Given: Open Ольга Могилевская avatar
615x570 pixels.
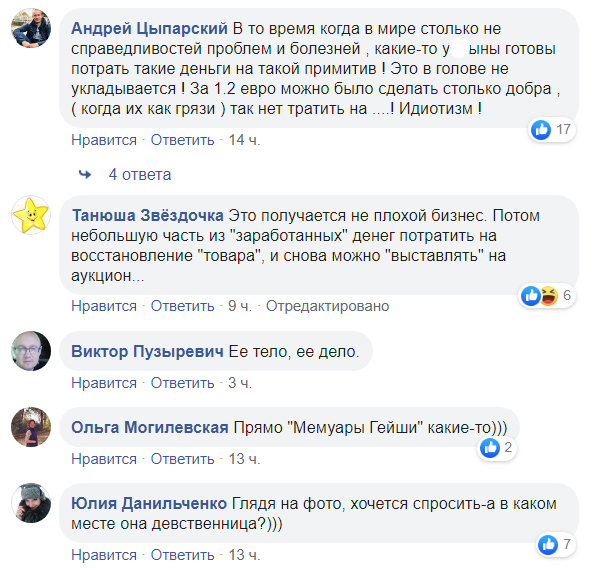Looking at the screenshot, I should (x=30, y=427).
